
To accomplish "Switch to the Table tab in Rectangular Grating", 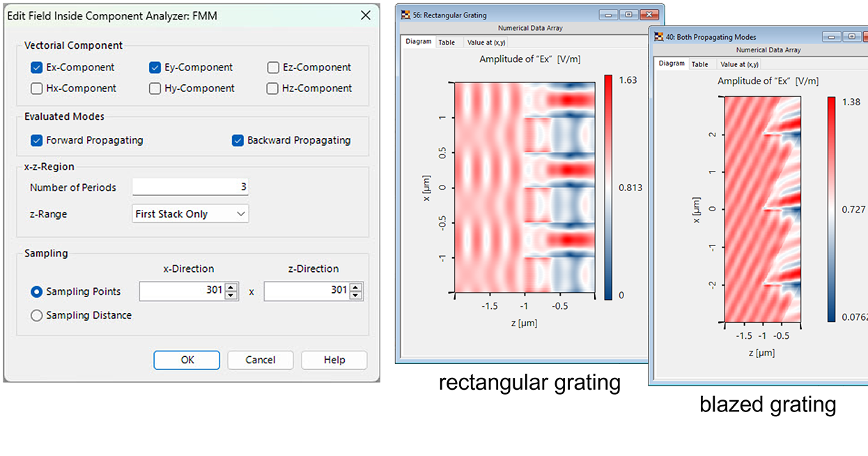I will [x=446, y=41].
